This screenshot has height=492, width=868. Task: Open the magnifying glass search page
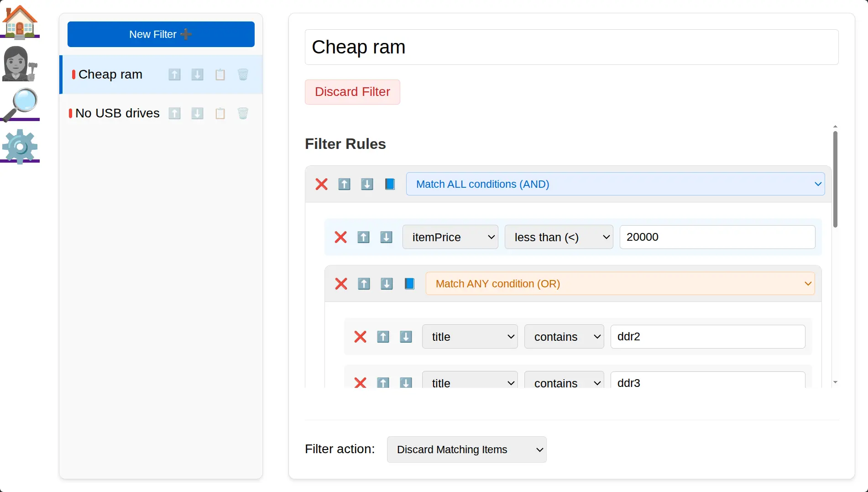click(20, 105)
